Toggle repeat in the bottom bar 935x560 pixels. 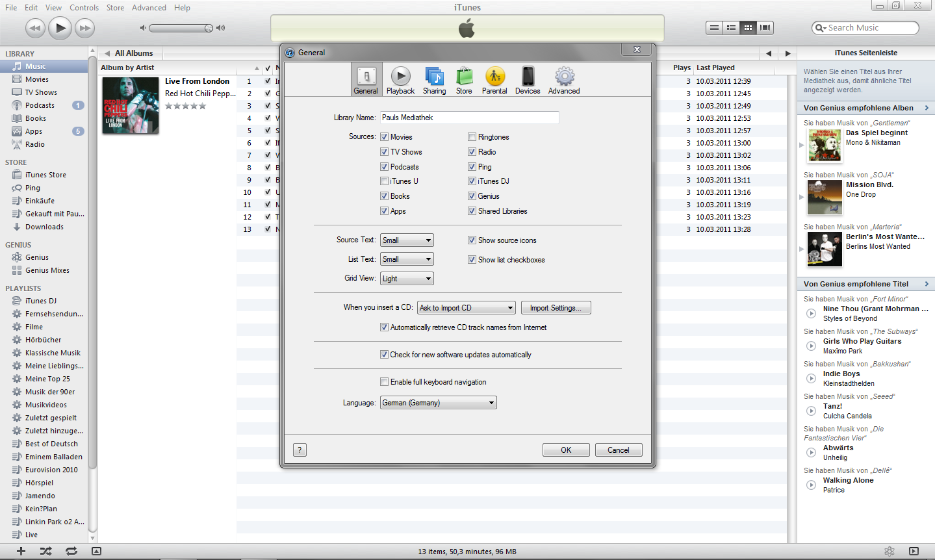[x=71, y=551]
